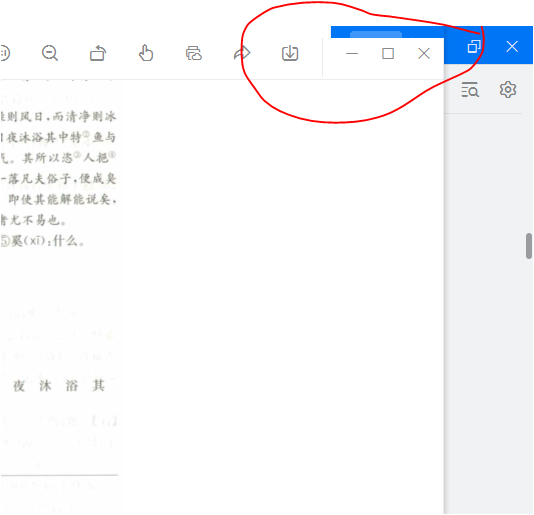Click the spaced characters 夜 沐 浴 其

pyautogui.click(x=59, y=386)
